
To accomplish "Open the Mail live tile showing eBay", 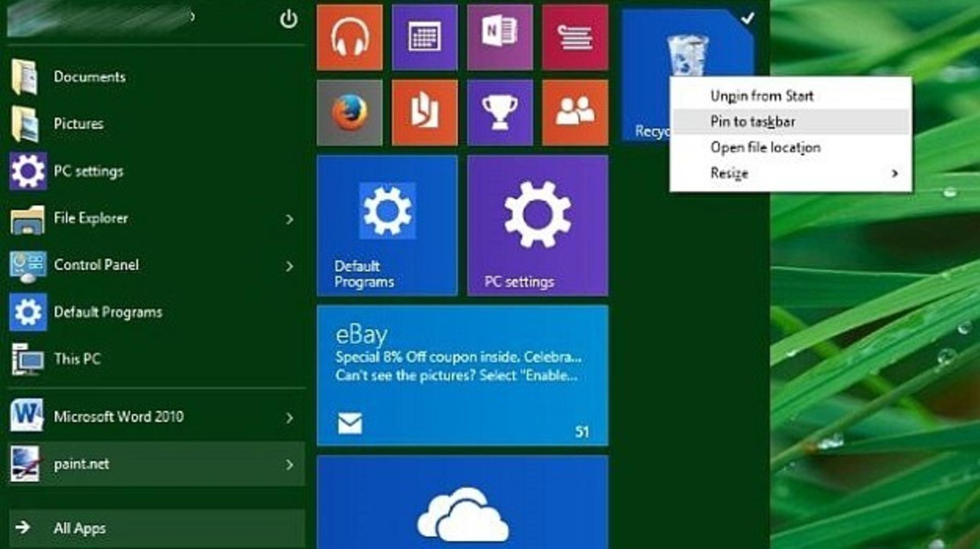I will [x=462, y=375].
